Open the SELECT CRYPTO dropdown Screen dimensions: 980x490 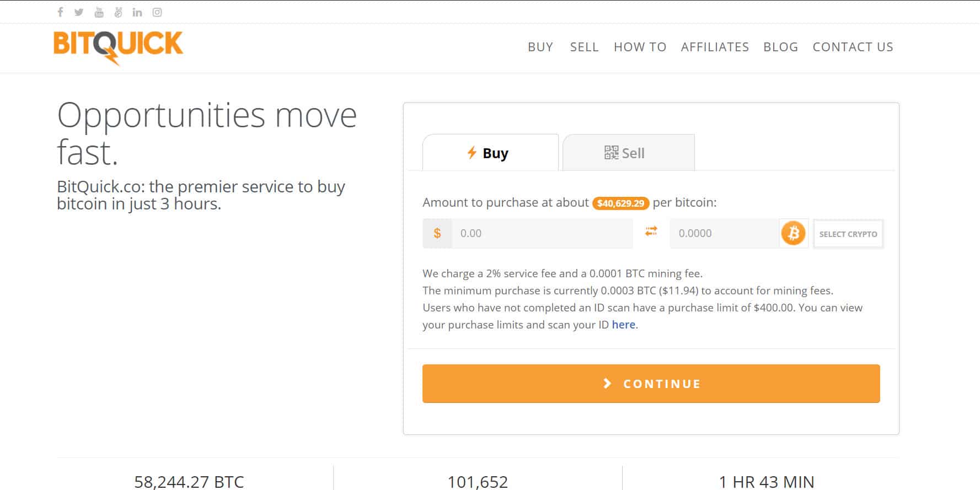tap(848, 234)
